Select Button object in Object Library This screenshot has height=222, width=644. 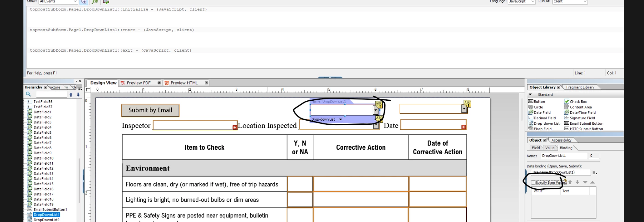[537, 102]
